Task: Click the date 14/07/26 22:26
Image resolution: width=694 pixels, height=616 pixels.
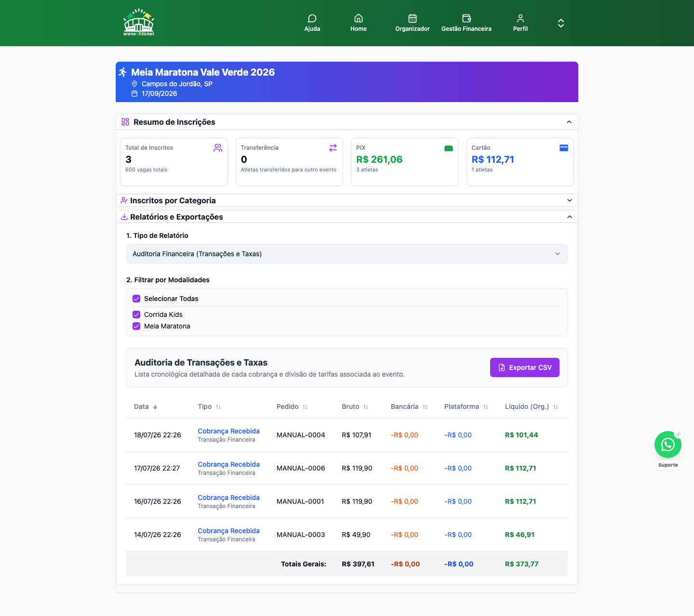Action: pos(158,535)
